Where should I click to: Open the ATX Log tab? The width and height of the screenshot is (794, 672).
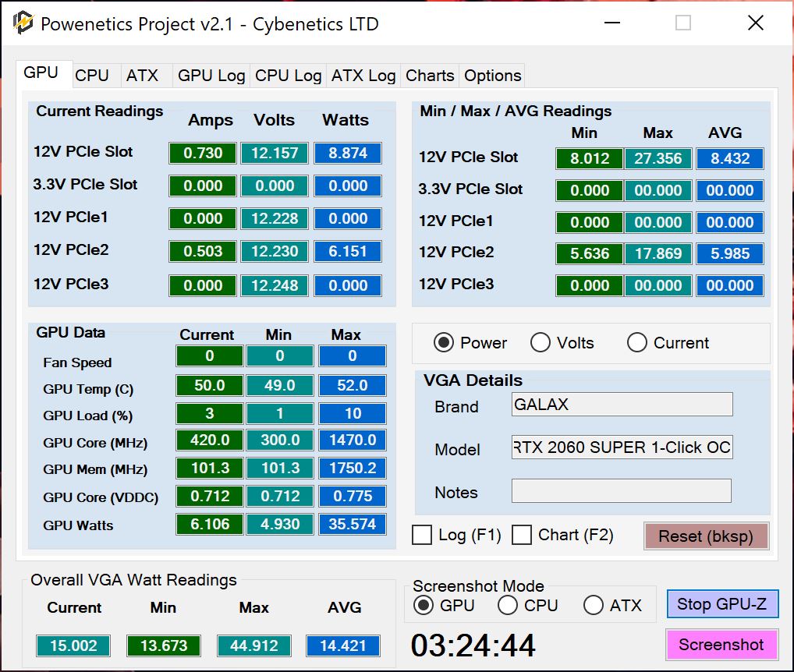coord(363,76)
